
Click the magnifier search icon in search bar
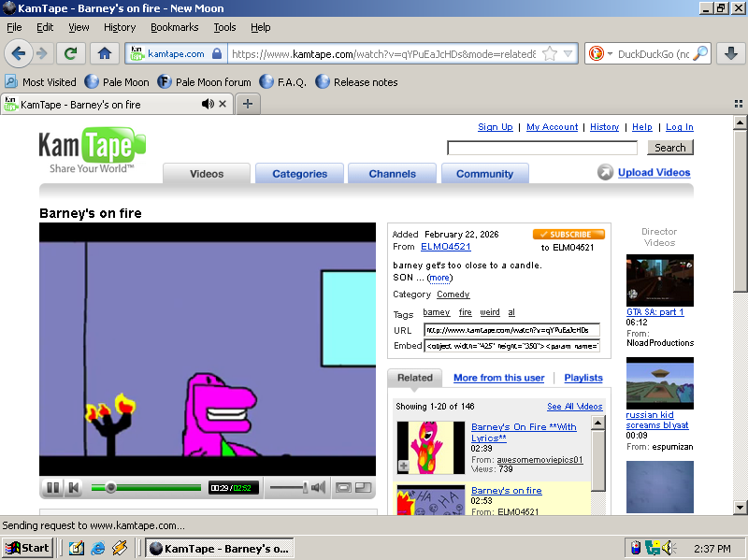[699, 53]
